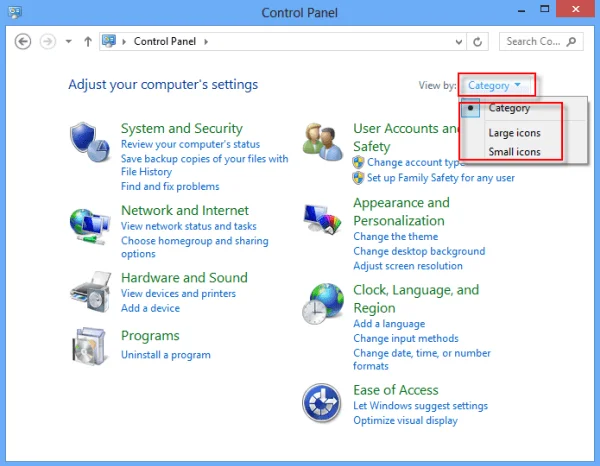This screenshot has width=600, height=466.
Task: Click the Hardware and Sound printer icon
Action: click(x=91, y=292)
